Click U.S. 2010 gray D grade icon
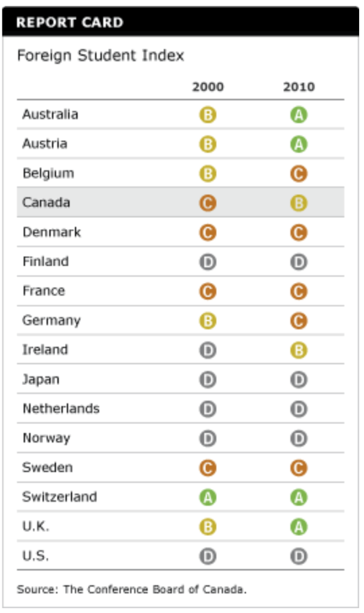The image size is (364, 613). (298, 557)
